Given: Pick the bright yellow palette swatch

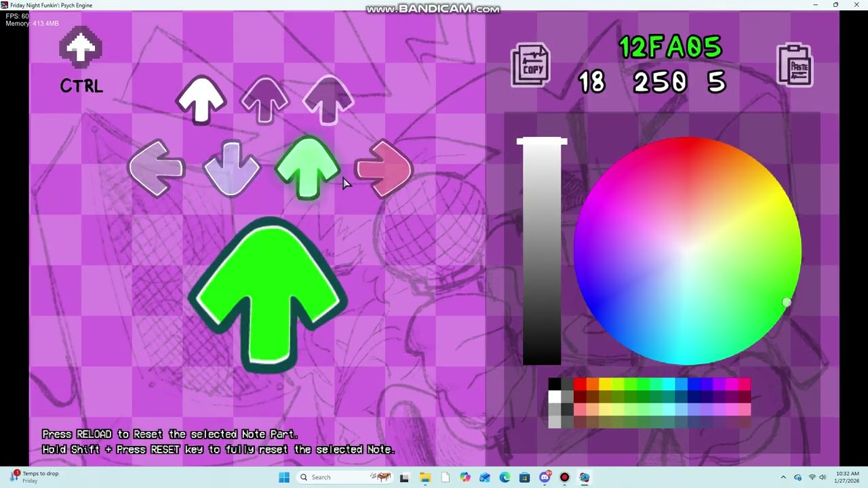Looking at the screenshot, I should [606, 384].
